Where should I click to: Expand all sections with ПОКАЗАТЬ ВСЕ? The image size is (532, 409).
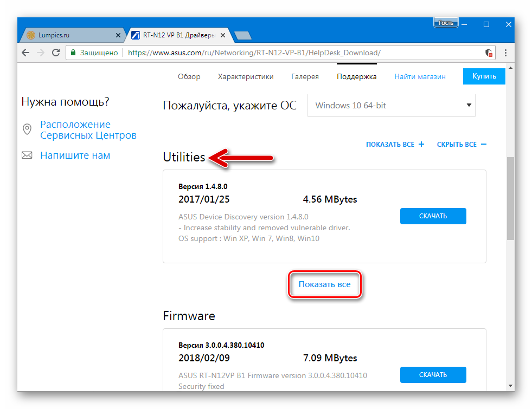(390, 144)
